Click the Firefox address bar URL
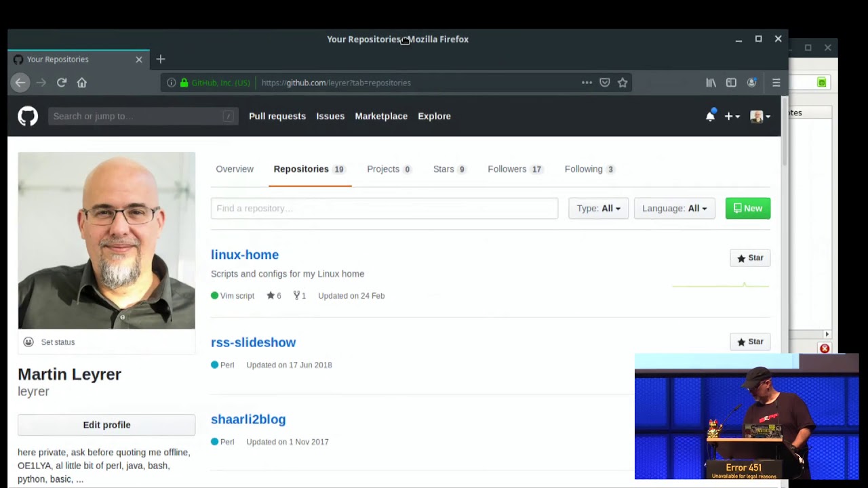Viewport: 868px width, 488px height. [336, 83]
